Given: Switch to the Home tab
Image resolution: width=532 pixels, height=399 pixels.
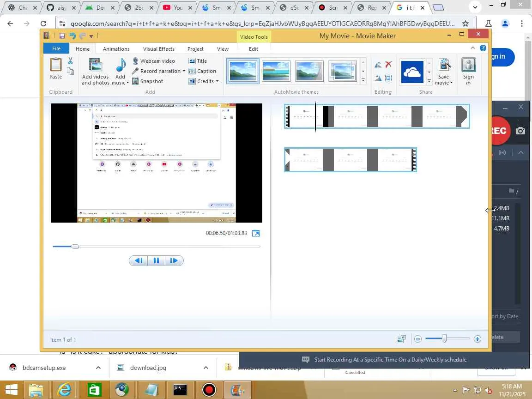Looking at the screenshot, I should pyautogui.click(x=83, y=49).
